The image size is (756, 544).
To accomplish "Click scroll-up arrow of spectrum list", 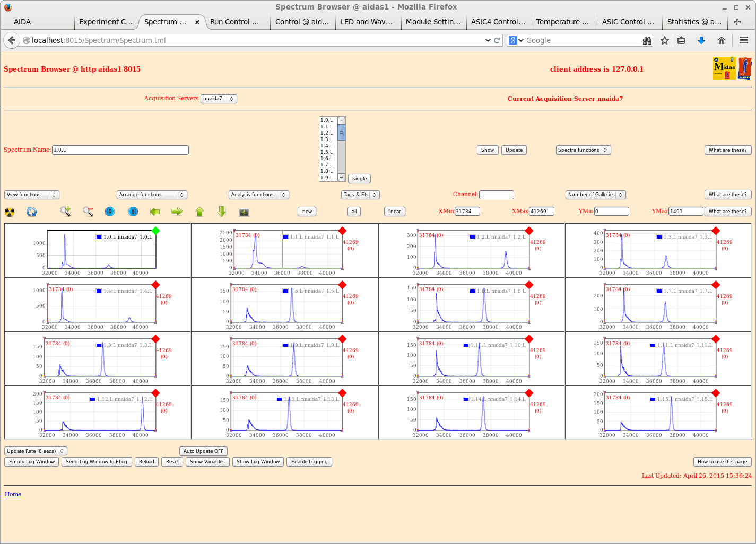I will [342, 121].
